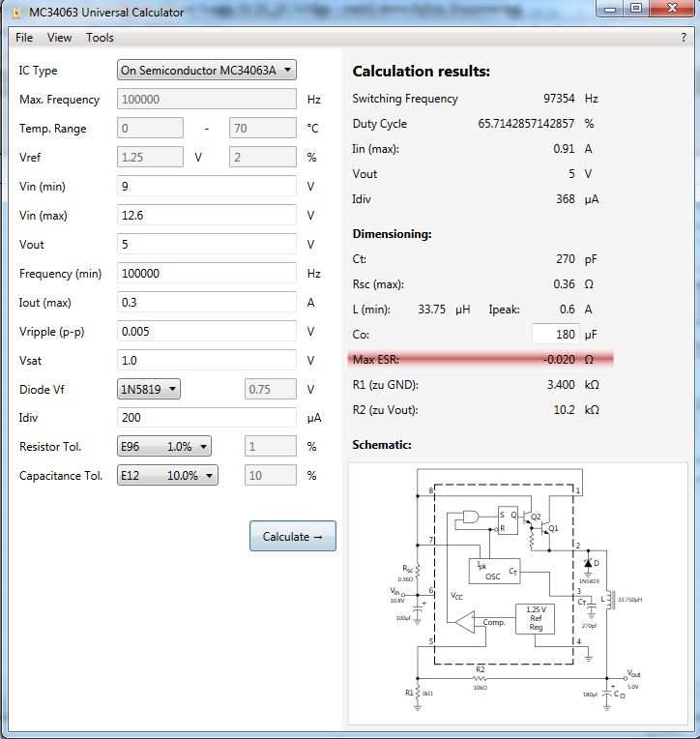The width and height of the screenshot is (700, 739).
Task: Click the Vin (max) input field
Action: (207, 216)
